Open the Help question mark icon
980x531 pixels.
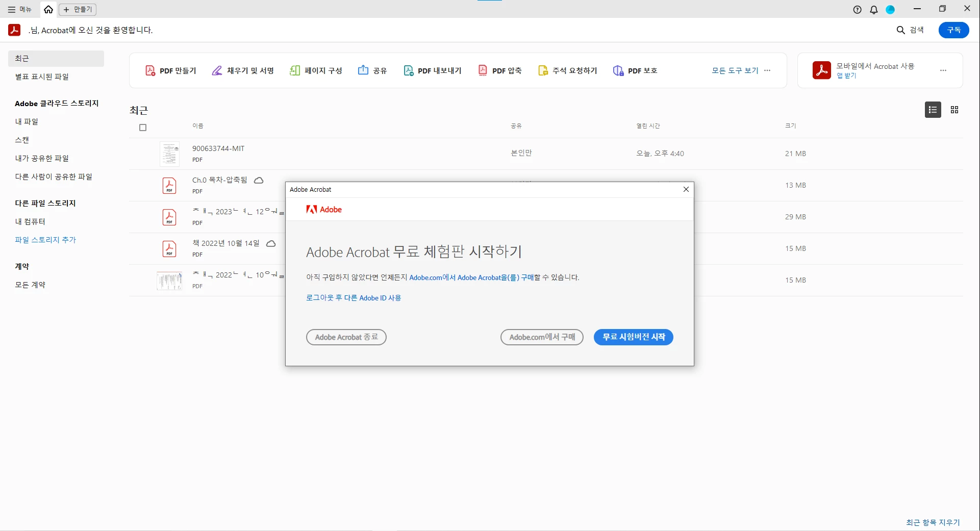pyautogui.click(x=857, y=9)
